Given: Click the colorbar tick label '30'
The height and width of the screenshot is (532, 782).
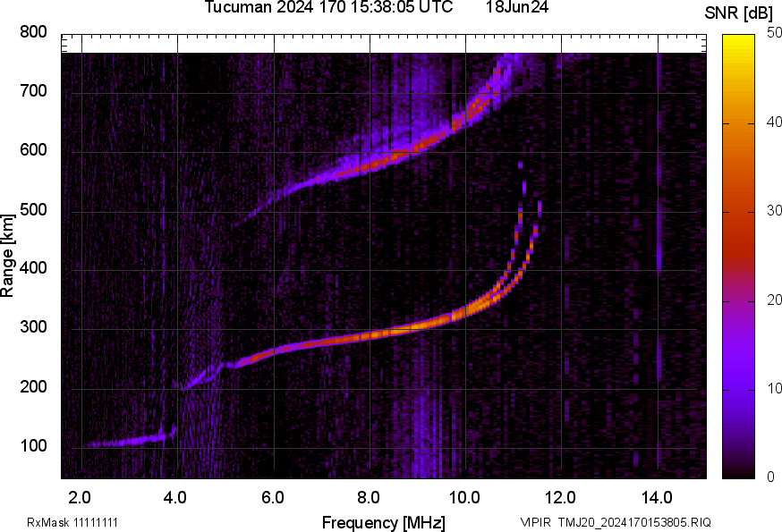Looking at the screenshot, I should 774,211.
